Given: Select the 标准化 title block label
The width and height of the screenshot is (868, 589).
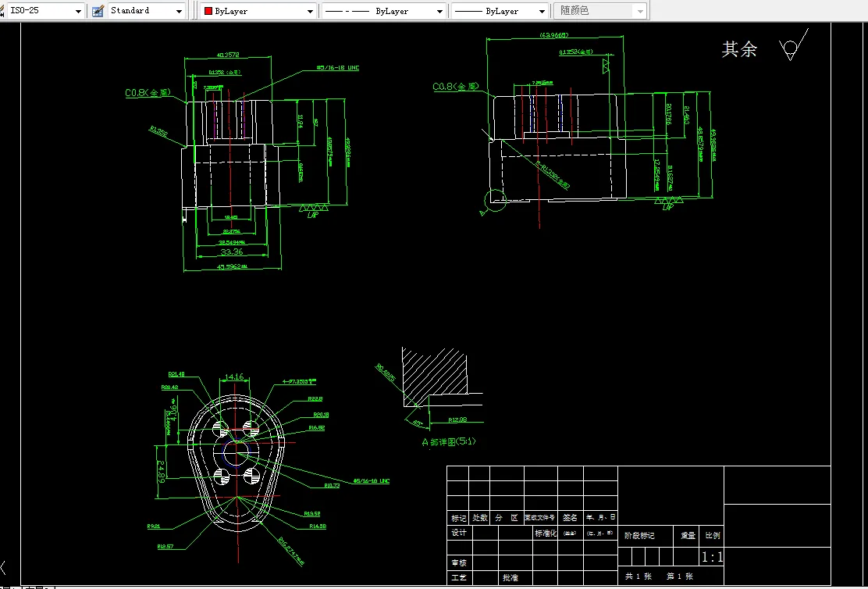Looking at the screenshot, I should (546, 533).
